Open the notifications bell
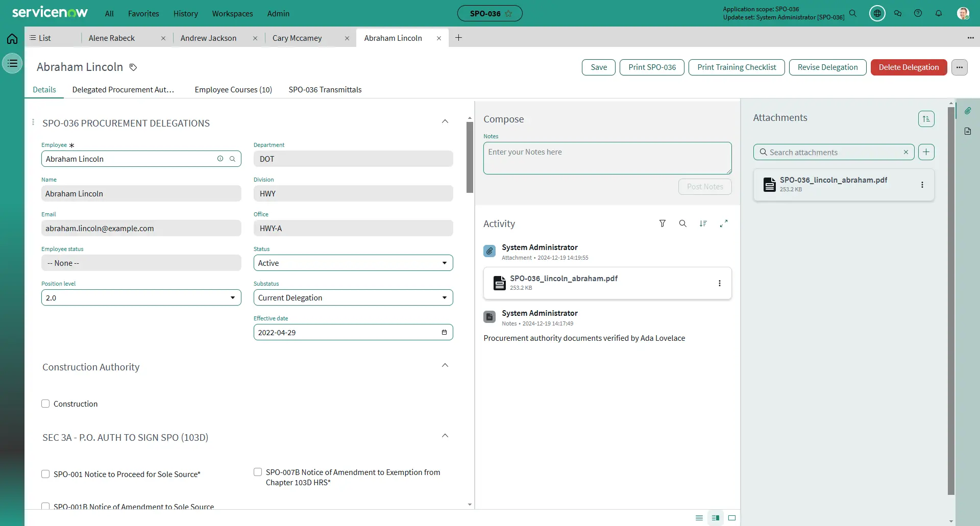 [x=938, y=13]
